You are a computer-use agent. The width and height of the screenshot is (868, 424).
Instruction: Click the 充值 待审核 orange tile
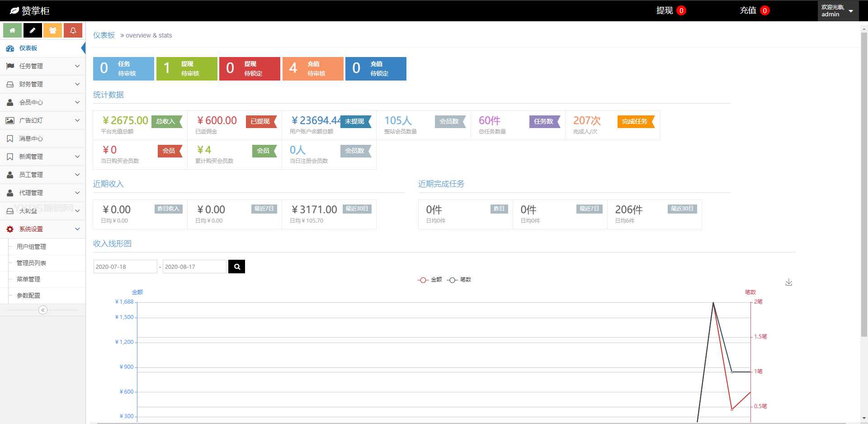click(313, 69)
